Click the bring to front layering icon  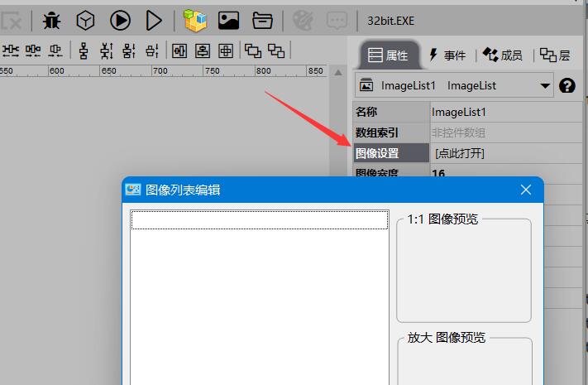point(253,51)
